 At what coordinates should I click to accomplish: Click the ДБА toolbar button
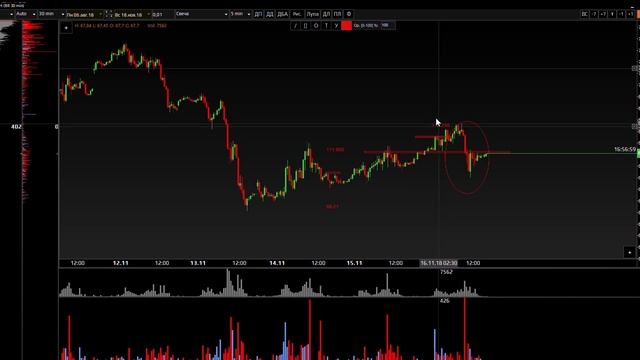tap(282, 14)
